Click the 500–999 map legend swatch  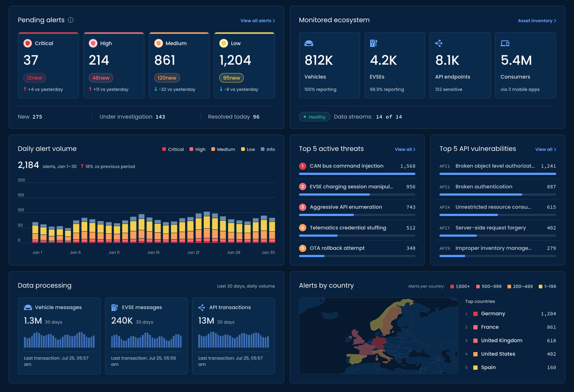pos(478,286)
